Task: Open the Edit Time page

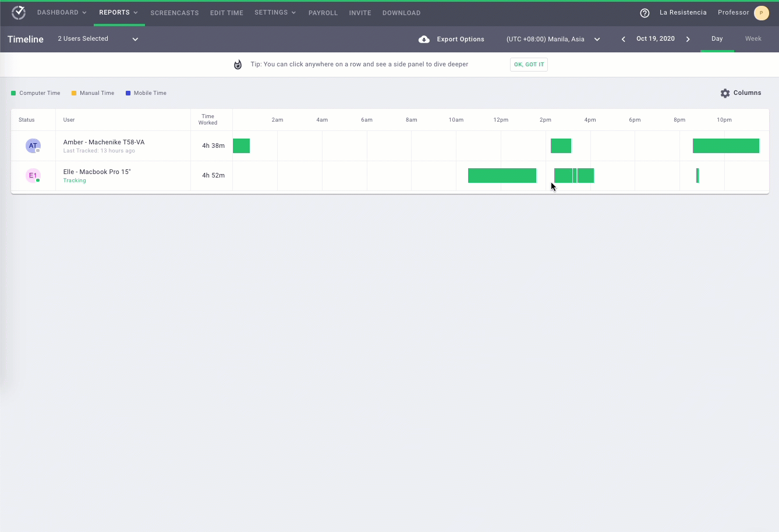Action: click(226, 13)
